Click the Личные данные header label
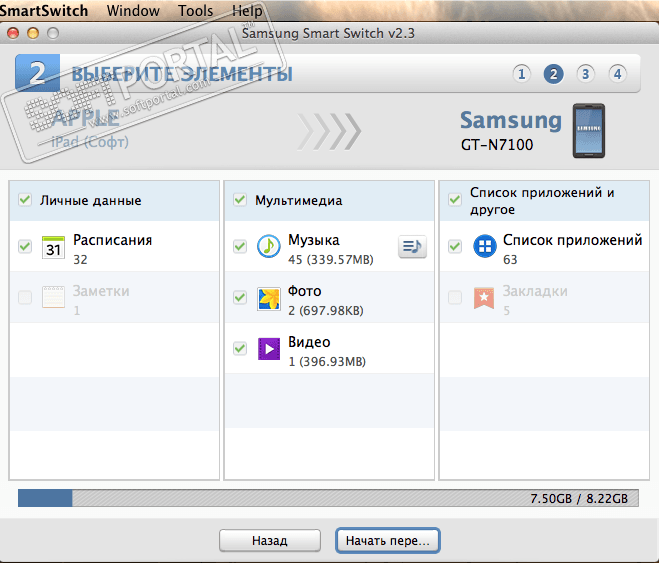The width and height of the screenshot is (659, 563). [x=90, y=200]
